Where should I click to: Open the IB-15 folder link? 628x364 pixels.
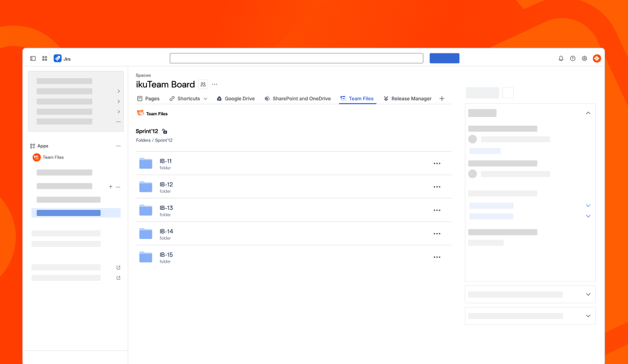166,254
